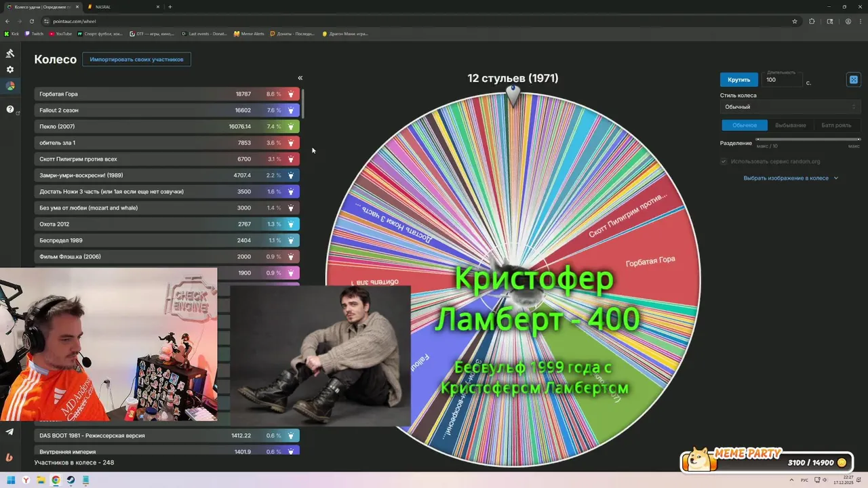Open the Twitch bookmark
This screenshot has height=488, width=868.
35,33
